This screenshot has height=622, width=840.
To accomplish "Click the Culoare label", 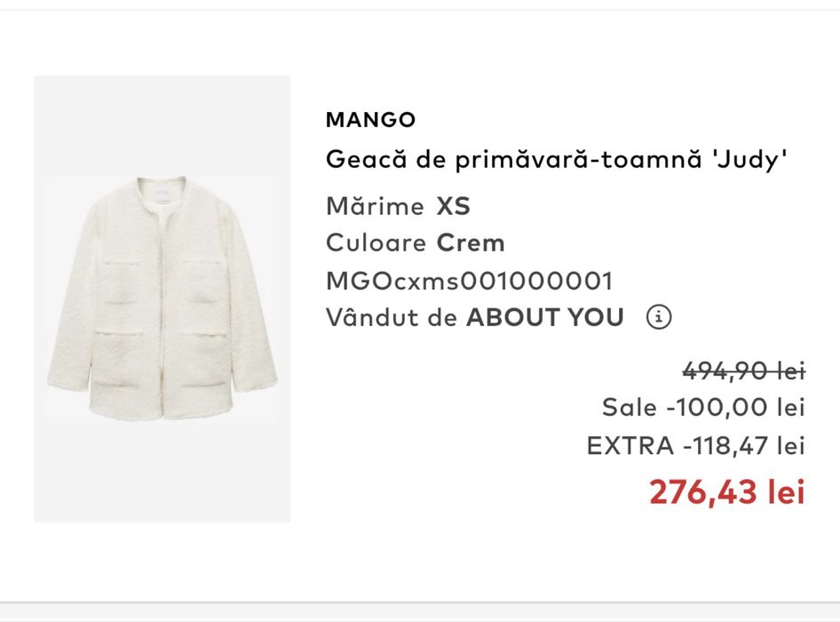I will pos(376,243).
